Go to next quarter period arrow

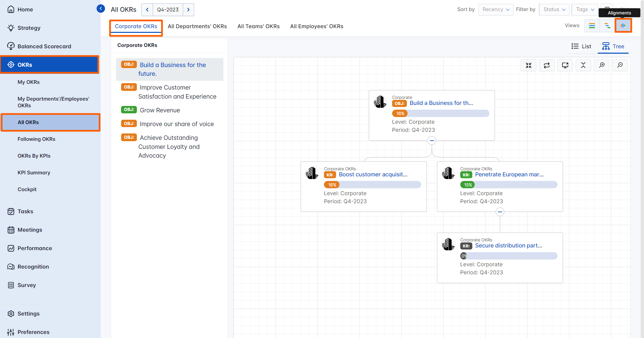click(x=189, y=10)
